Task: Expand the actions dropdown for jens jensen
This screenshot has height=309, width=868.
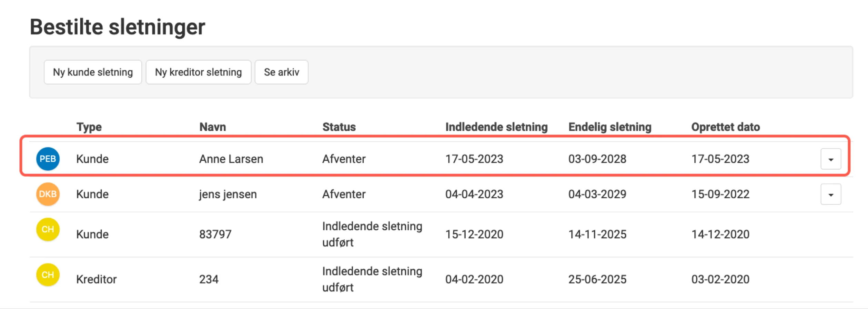Action: (x=830, y=194)
